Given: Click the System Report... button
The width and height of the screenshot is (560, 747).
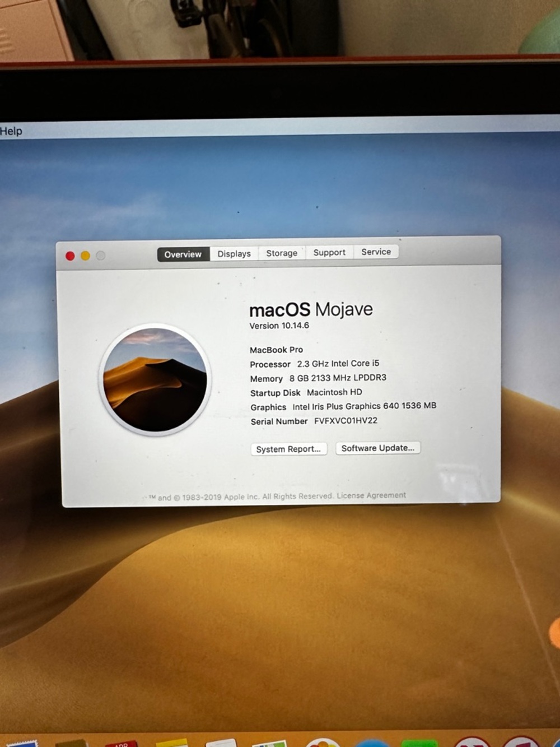Looking at the screenshot, I should pyautogui.click(x=288, y=449).
